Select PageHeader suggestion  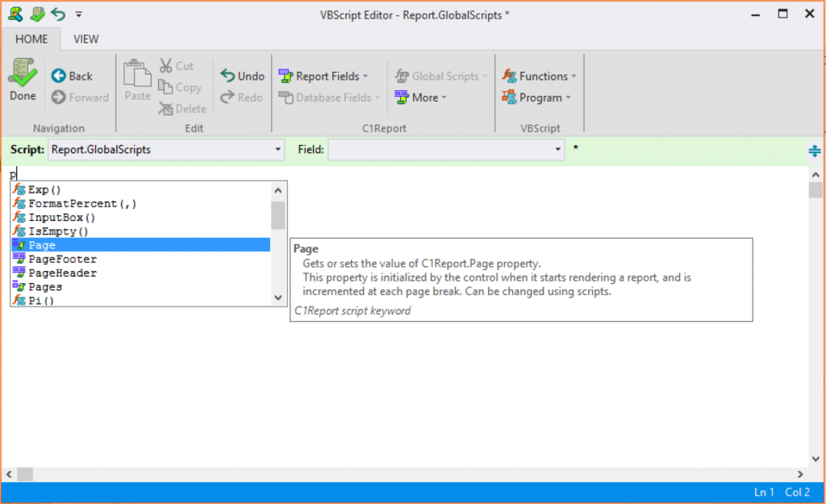(141, 273)
